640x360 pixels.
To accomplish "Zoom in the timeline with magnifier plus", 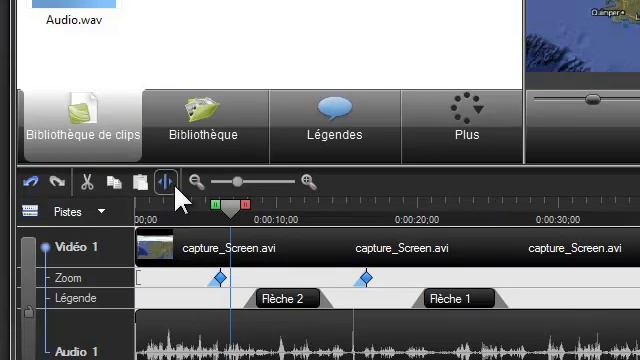I will [x=309, y=182].
